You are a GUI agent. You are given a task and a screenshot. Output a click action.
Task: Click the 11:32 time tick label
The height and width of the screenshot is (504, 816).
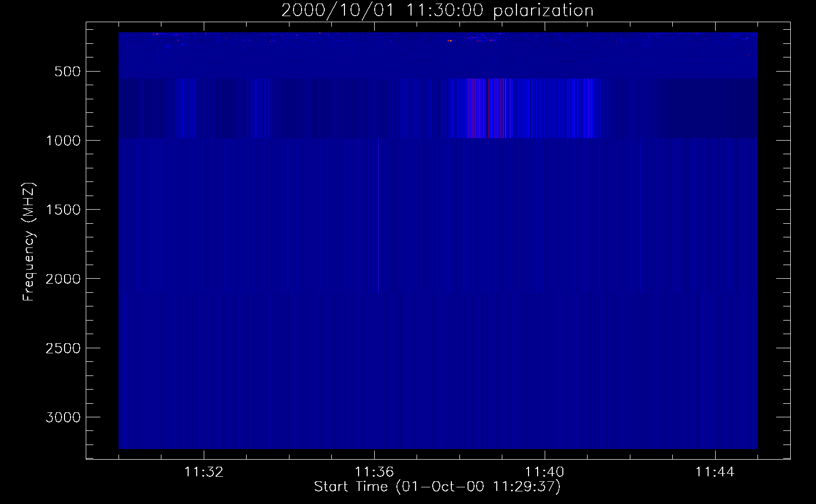click(x=204, y=472)
